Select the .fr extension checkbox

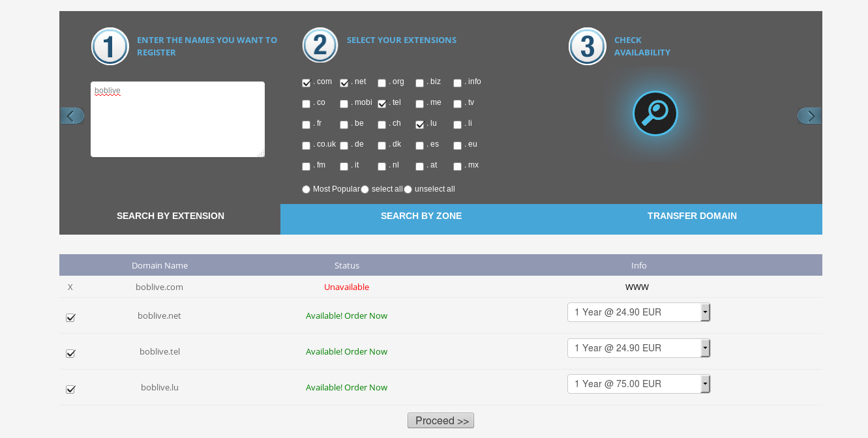tap(307, 124)
